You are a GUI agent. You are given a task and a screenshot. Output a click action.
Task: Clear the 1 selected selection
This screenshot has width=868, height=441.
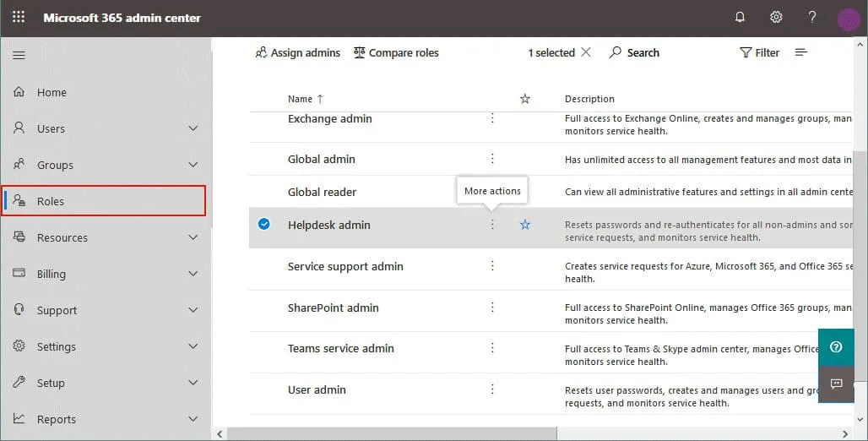[x=586, y=52]
